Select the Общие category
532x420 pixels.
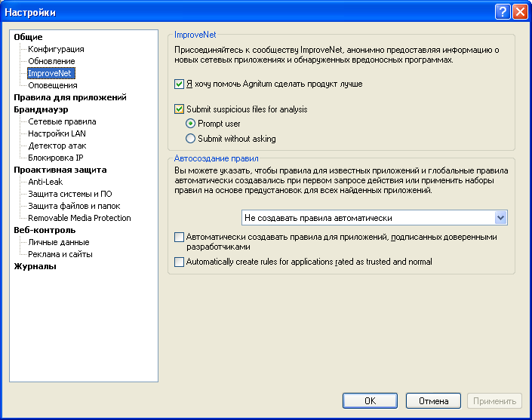pyautogui.click(x=28, y=37)
